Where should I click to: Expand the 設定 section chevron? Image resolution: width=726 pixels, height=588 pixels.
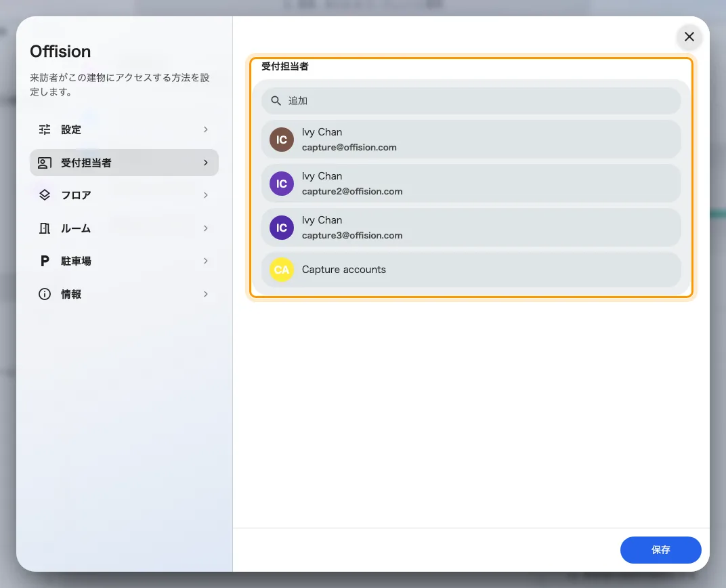[x=206, y=129]
